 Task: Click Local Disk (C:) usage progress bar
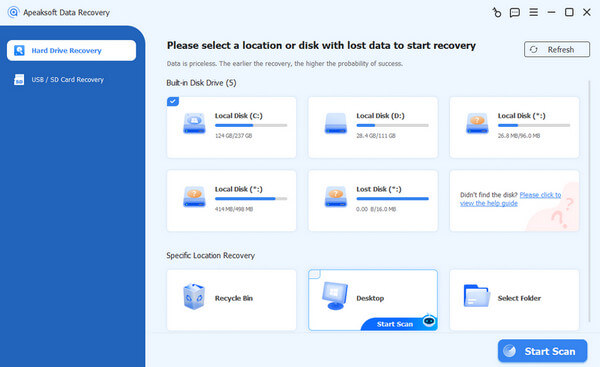tap(251, 125)
